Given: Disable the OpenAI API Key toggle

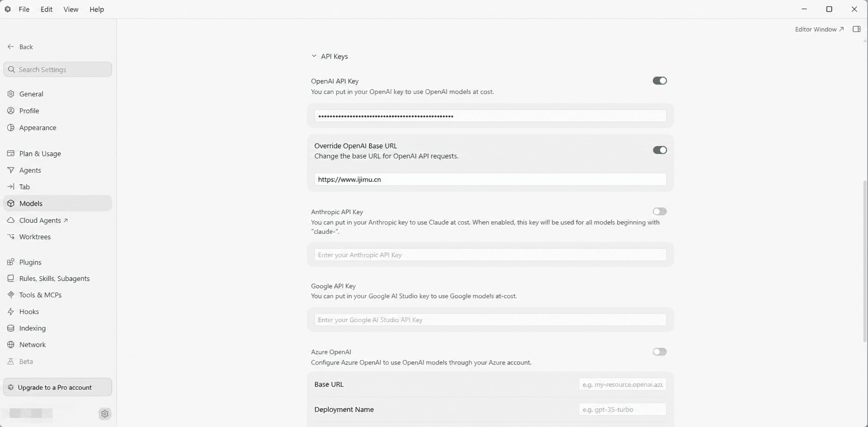Looking at the screenshot, I should [x=660, y=81].
